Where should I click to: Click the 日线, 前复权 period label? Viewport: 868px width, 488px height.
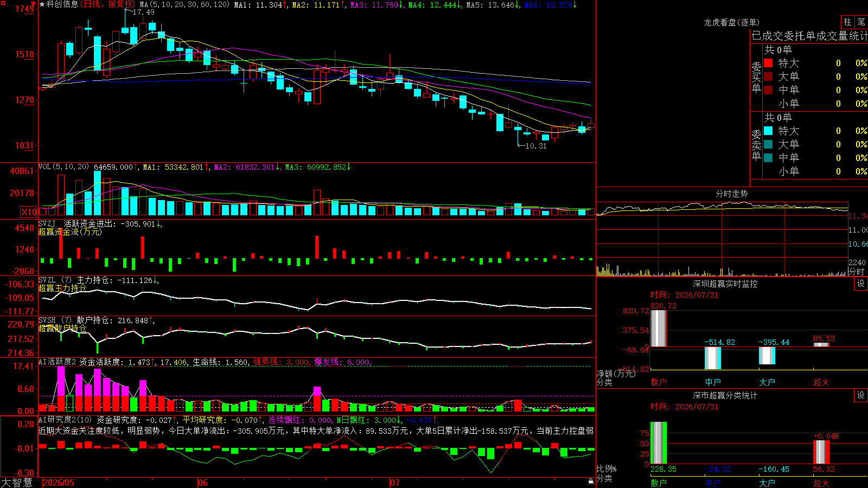click(107, 4)
